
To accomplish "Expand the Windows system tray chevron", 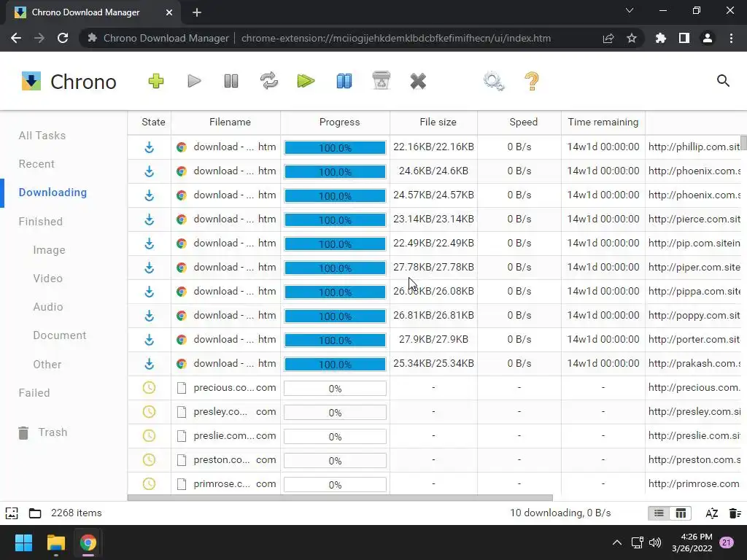I will click(x=617, y=542).
